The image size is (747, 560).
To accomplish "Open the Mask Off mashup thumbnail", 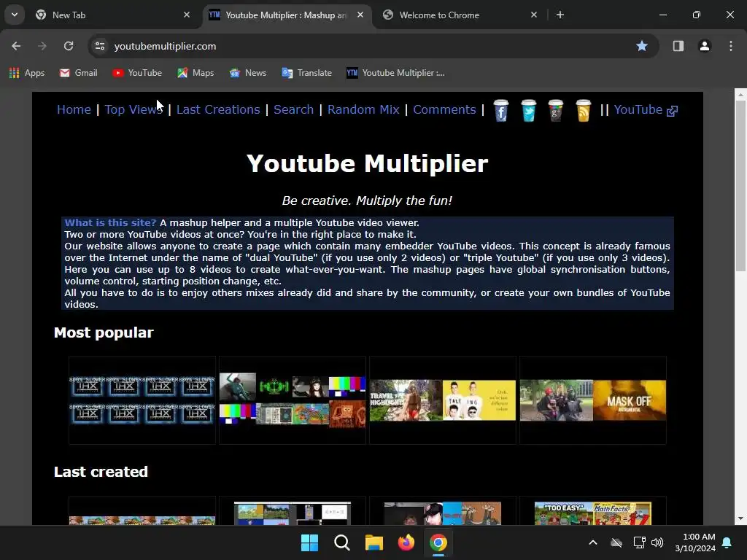I will (593, 400).
